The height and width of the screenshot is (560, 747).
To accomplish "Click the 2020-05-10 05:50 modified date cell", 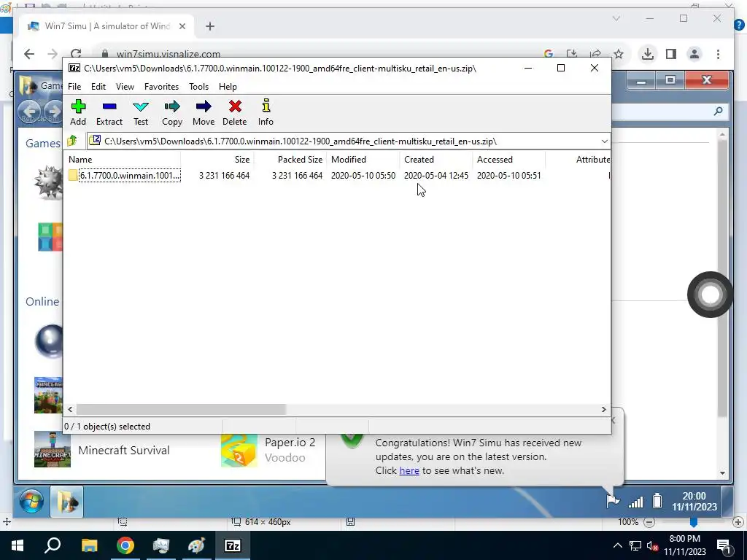I will (363, 176).
